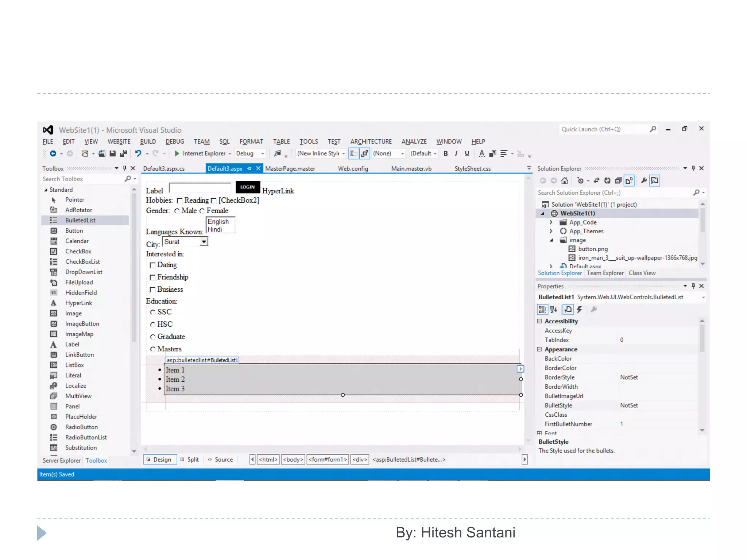Click the Properties wrench icon in Solution Explorer
Viewport: 747px width, 560px height.
click(644, 180)
